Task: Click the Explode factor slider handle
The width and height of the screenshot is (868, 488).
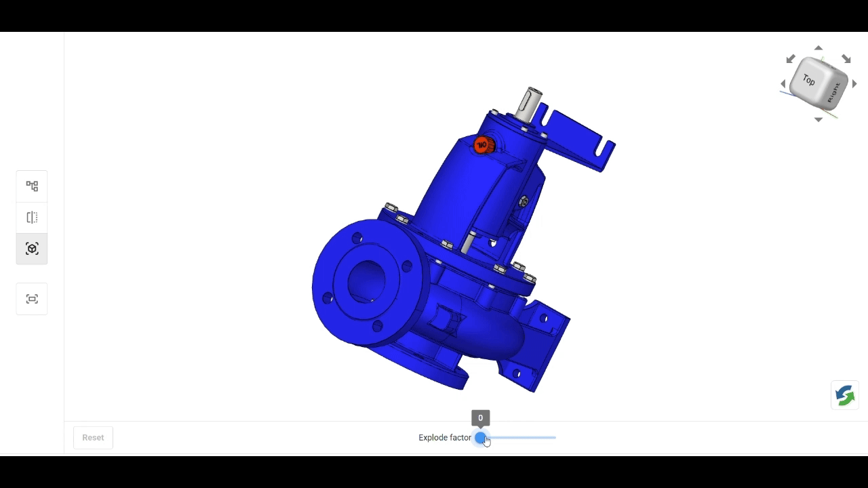Action: [x=481, y=438]
